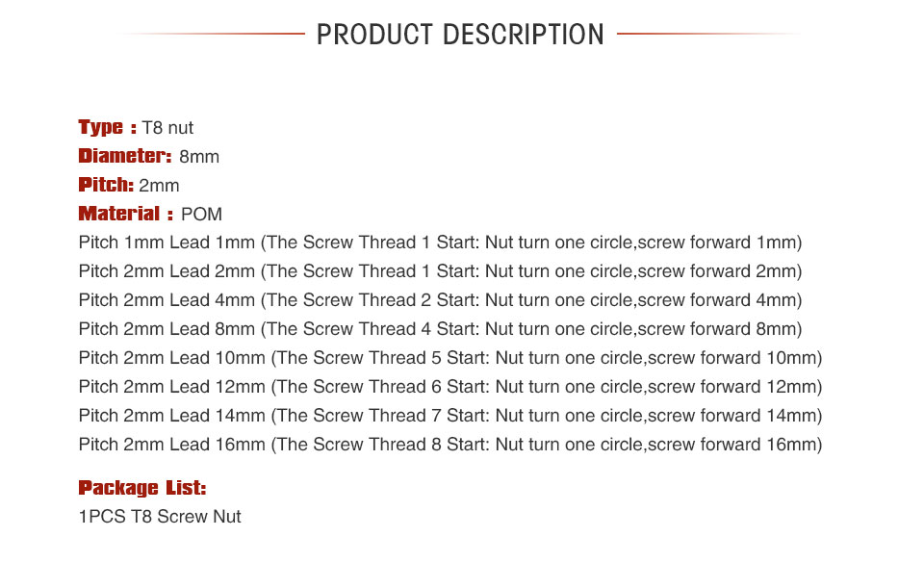The width and height of the screenshot is (924, 588).
Task: Select the T8 nut text
Action: pyautogui.click(x=167, y=128)
